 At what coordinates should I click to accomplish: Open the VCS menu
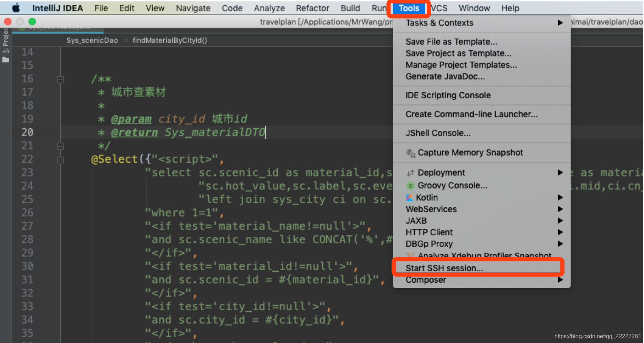coord(439,8)
